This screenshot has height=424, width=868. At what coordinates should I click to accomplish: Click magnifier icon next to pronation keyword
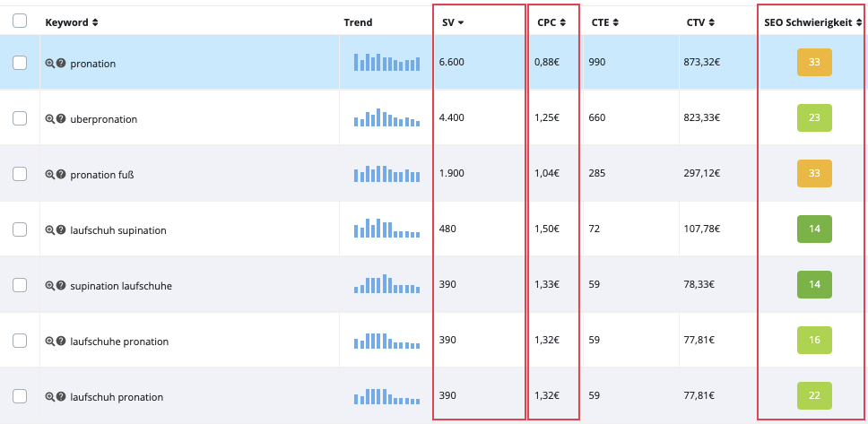[x=50, y=64]
